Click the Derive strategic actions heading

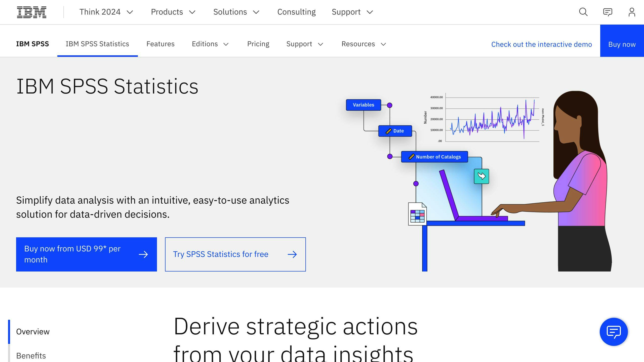296,339
